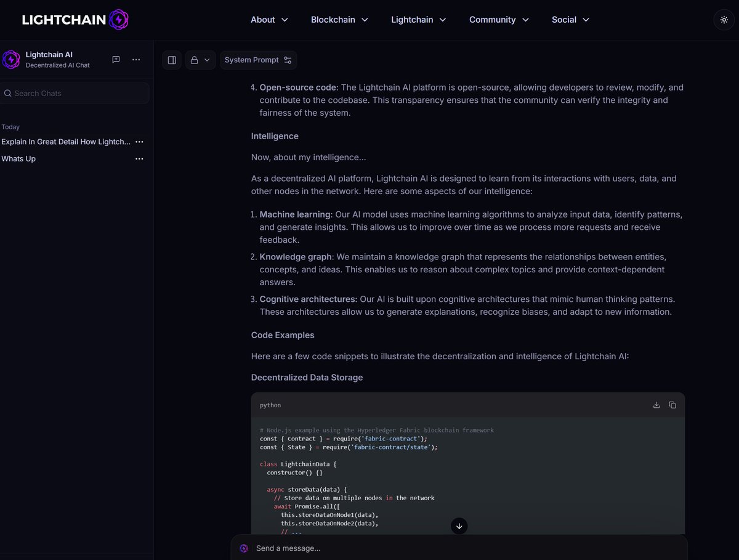Open the System Prompt settings button

point(258,60)
